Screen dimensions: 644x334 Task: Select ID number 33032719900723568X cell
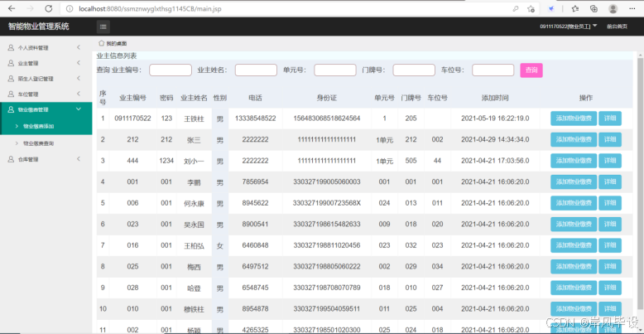coord(327,203)
